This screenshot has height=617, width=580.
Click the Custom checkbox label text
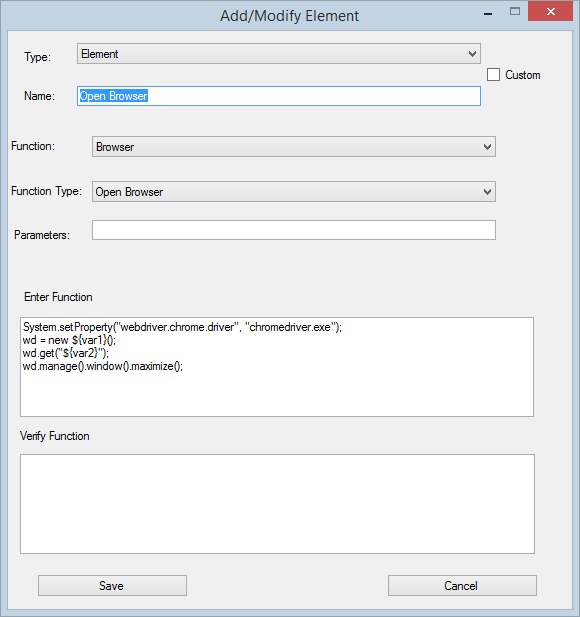(x=523, y=75)
